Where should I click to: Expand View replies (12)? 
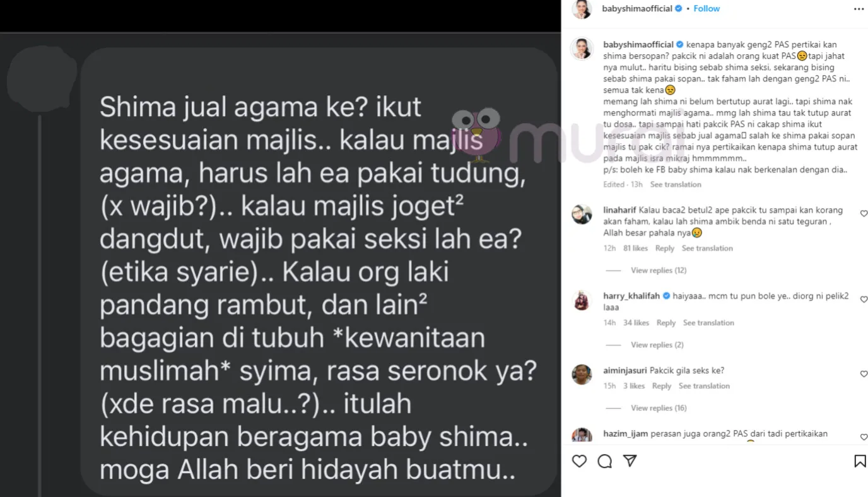tap(659, 271)
